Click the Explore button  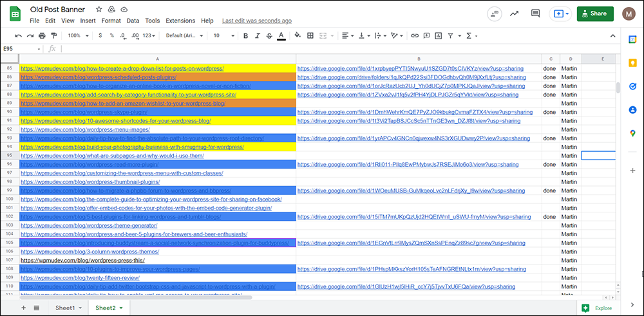(598, 308)
